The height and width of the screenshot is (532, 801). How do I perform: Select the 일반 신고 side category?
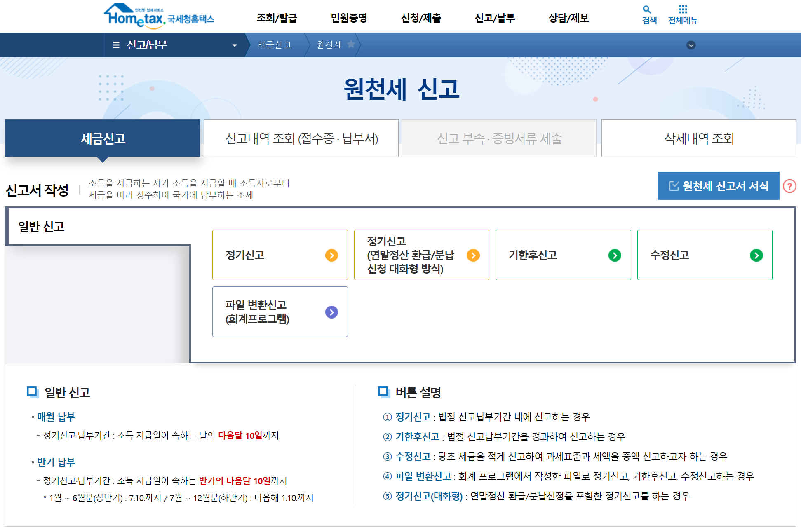(x=41, y=227)
